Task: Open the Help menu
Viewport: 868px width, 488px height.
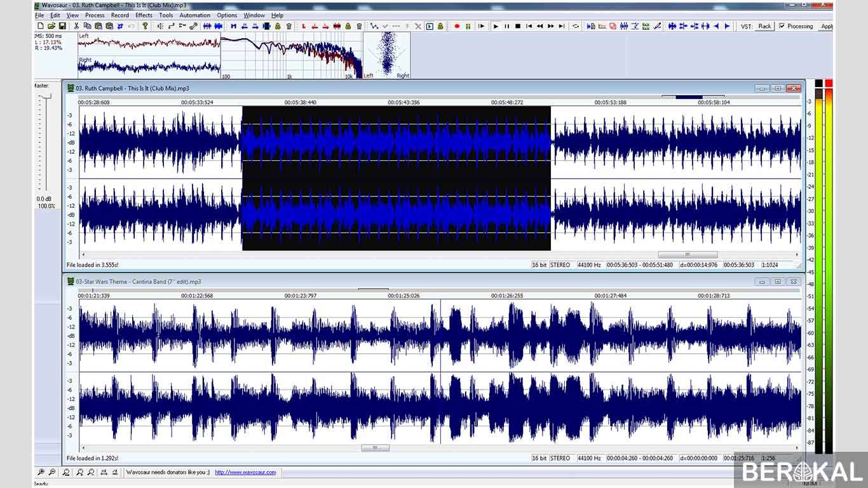Action: (277, 15)
